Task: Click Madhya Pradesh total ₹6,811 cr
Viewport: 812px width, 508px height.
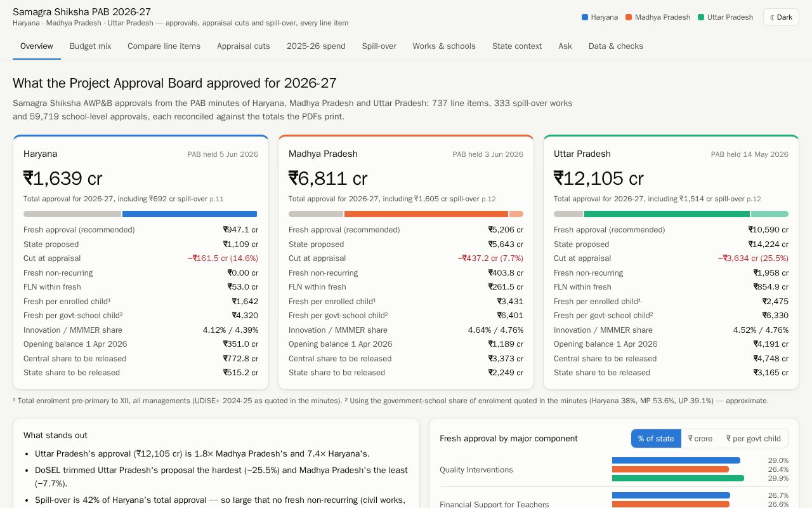Action: (x=328, y=178)
